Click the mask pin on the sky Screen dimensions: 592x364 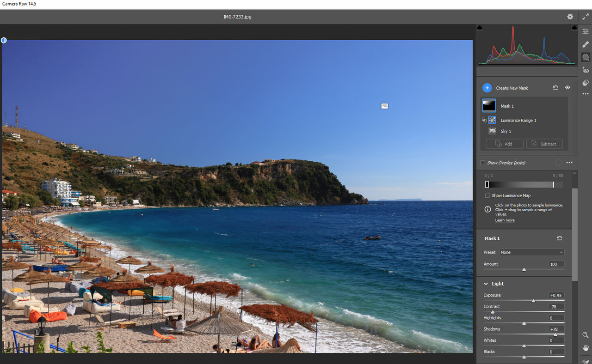(x=384, y=106)
